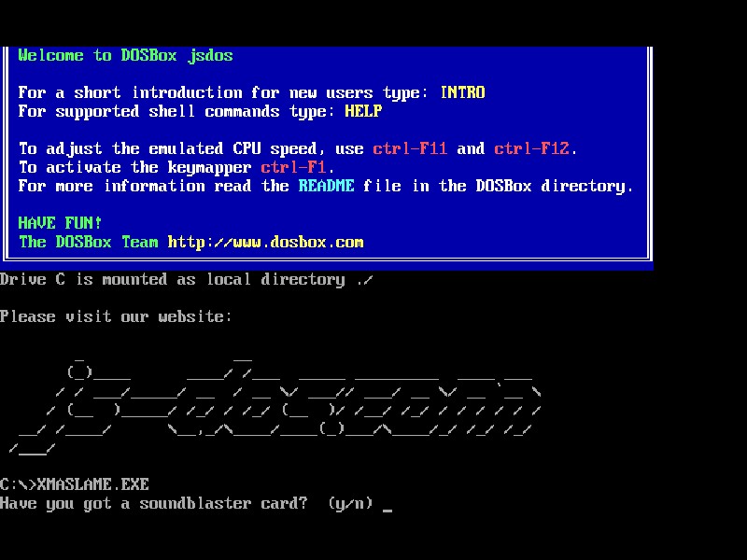Click the yellow INTRO command text
Screen dimensions: 747x560
pos(462,92)
